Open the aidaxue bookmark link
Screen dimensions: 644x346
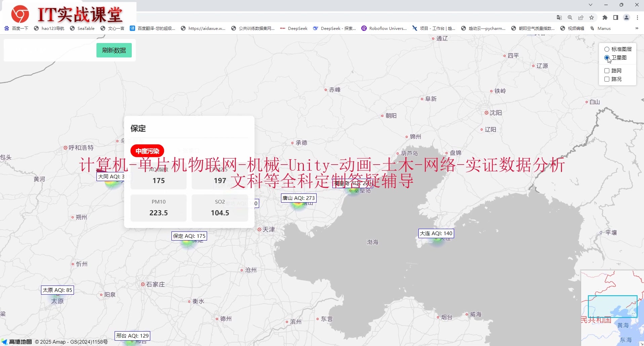(203, 28)
